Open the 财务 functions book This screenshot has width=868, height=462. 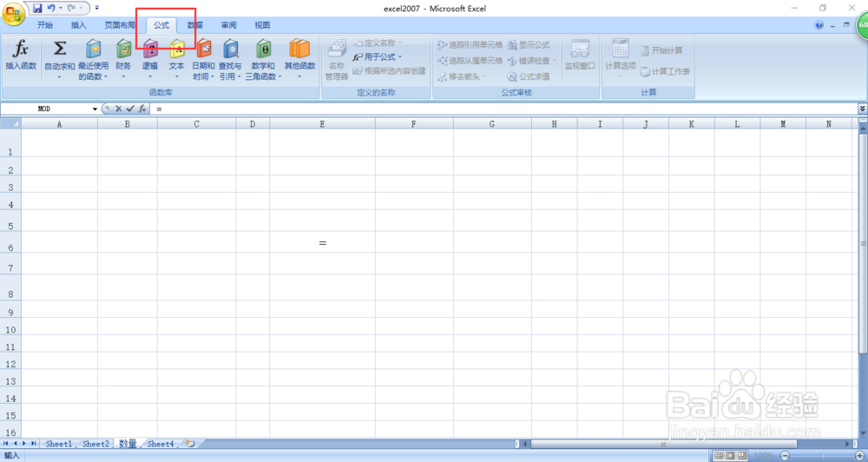[123, 49]
